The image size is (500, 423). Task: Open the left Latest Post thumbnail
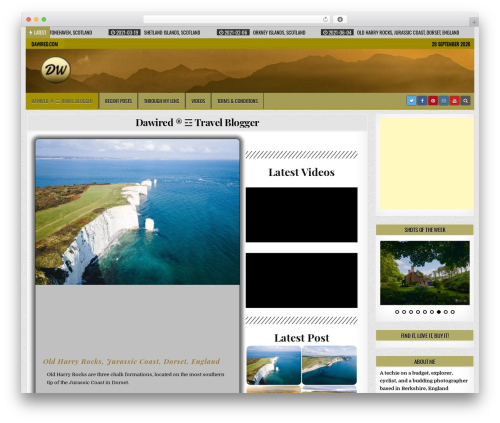pos(274,365)
